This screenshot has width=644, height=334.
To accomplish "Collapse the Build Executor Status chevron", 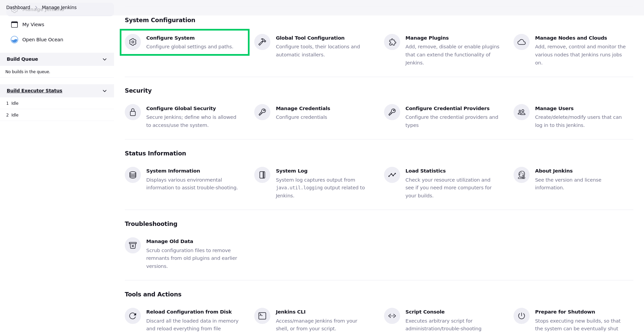I will (105, 91).
